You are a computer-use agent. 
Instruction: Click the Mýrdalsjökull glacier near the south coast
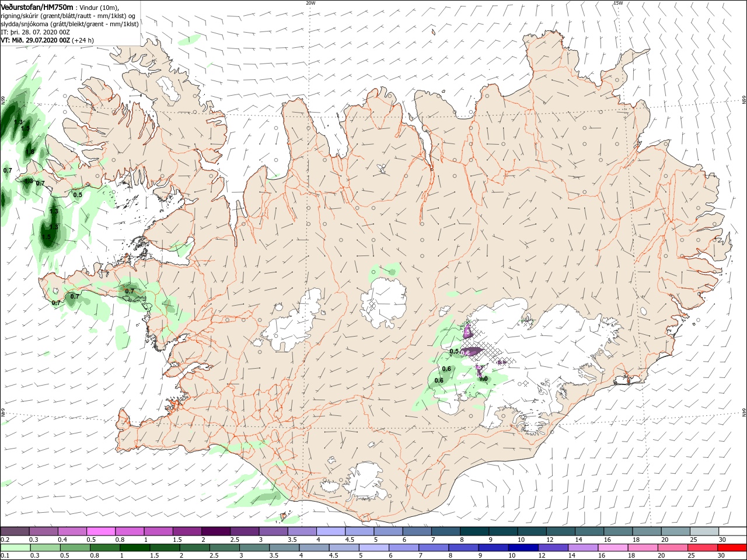(365, 481)
